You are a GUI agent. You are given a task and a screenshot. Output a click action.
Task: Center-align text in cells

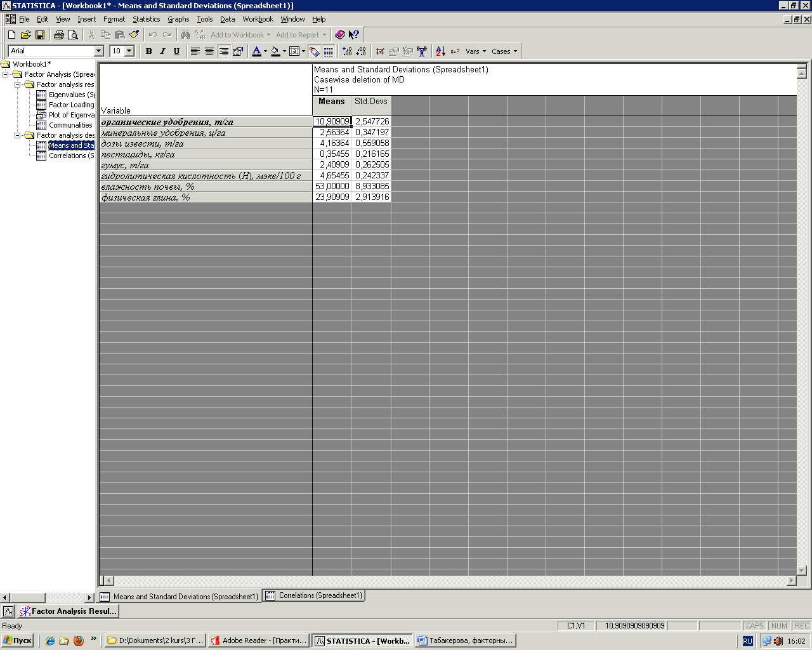209,51
